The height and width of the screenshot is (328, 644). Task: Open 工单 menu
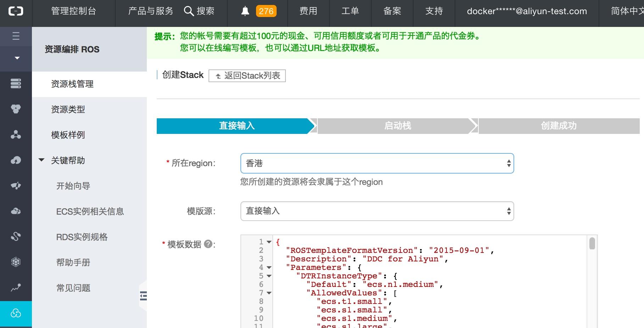[350, 11]
